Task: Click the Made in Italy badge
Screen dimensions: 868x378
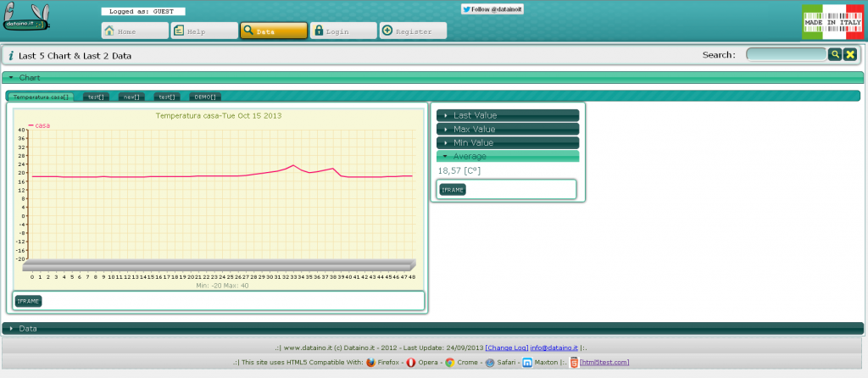Action: [831, 22]
